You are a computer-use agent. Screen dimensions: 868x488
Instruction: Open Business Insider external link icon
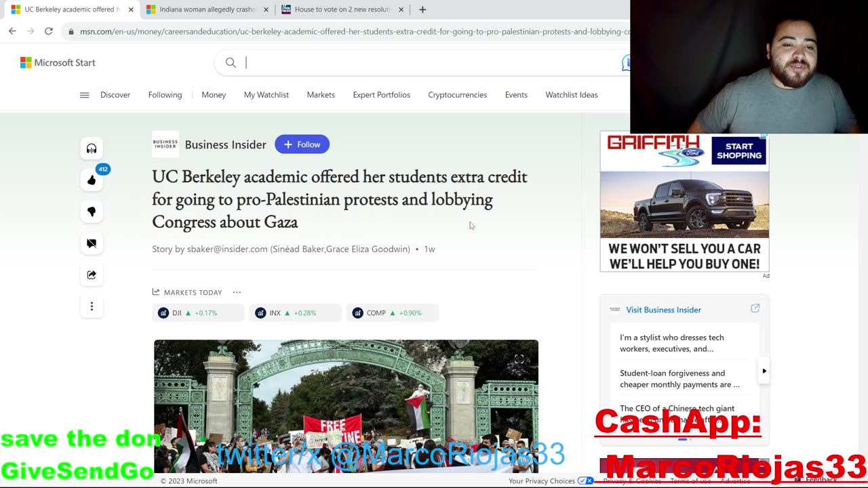[755, 308]
